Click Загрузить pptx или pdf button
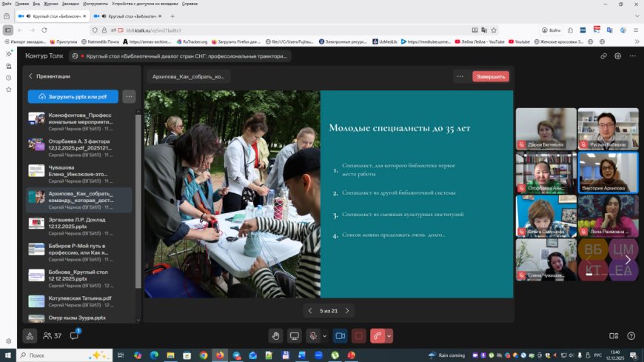This screenshot has height=362, width=644. pos(73,96)
